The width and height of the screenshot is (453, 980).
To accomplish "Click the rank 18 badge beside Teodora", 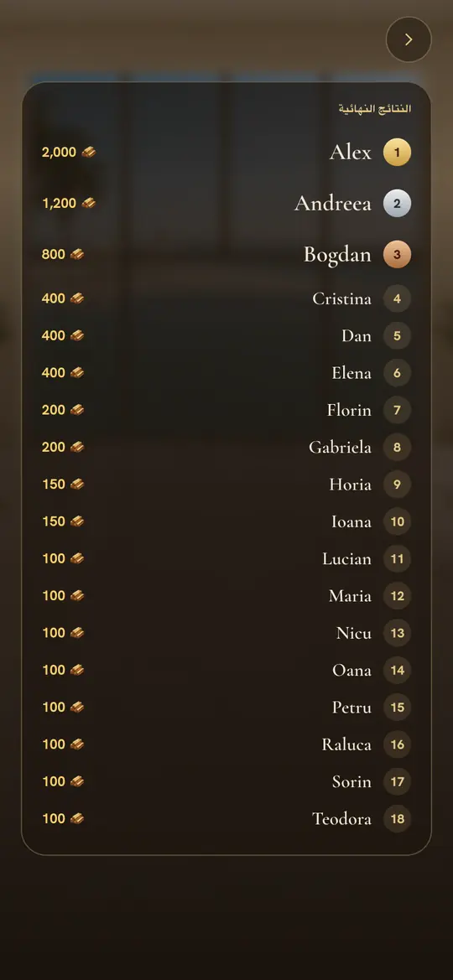I will pos(398,819).
